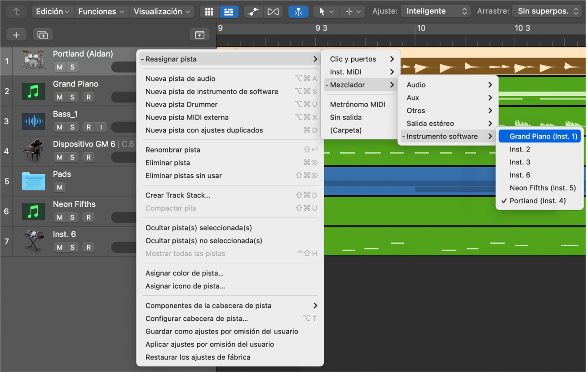Viewport: 588px width, 373px height.
Task: Select Portland (Inst. 4) checked option
Action: click(540, 201)
